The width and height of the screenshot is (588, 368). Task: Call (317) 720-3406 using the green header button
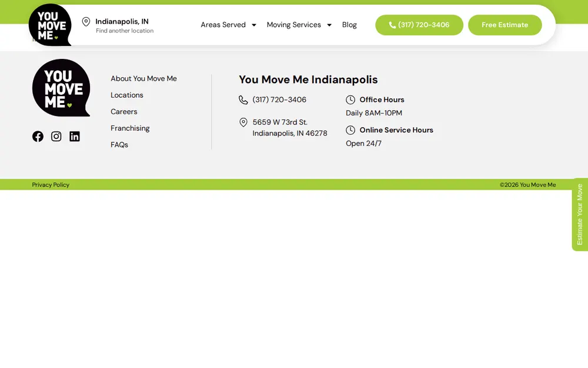point(419,25)
